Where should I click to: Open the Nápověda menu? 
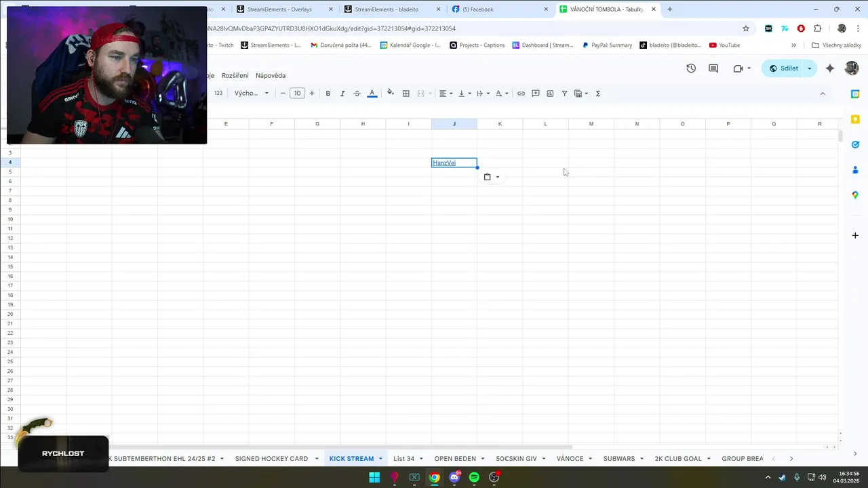271,75
